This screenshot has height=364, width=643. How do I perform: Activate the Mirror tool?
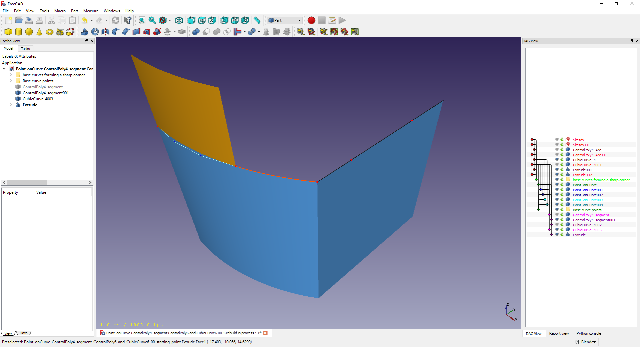(x=105, y=32)
